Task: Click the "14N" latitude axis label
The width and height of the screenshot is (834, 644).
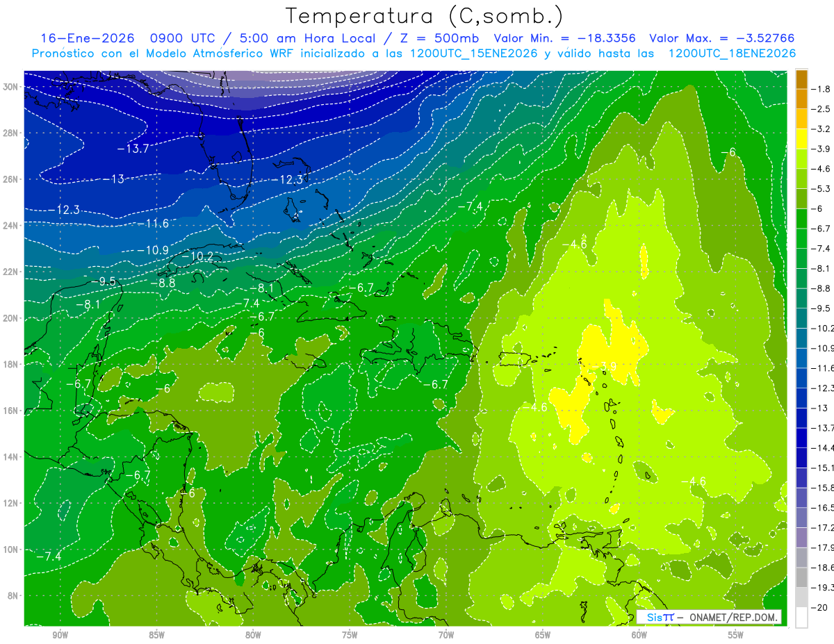Action: point(10,456)
